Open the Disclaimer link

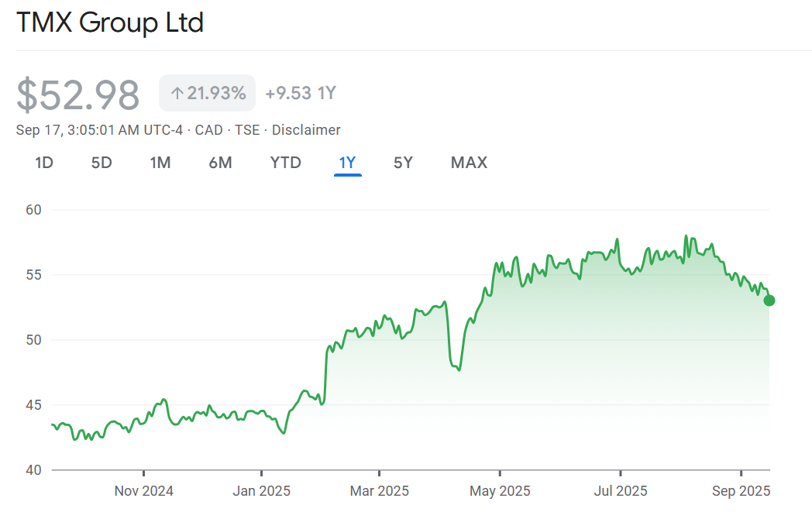(306, 130)
